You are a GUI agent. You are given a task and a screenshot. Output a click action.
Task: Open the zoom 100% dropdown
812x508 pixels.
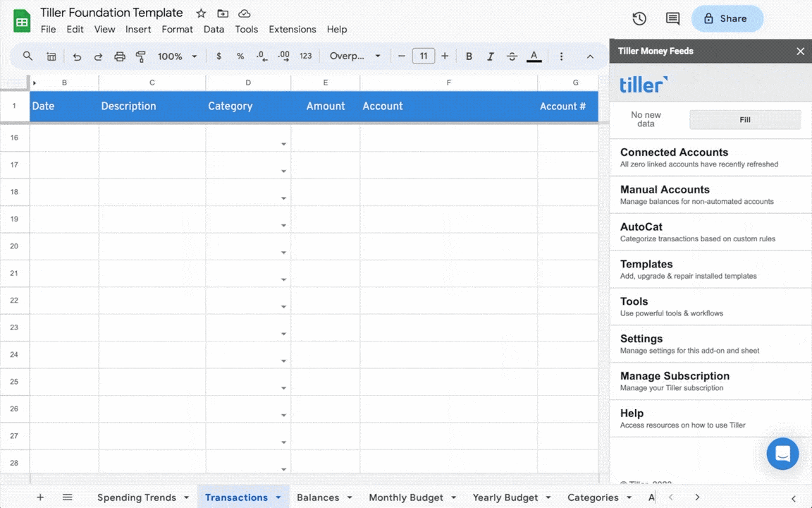(177, 56)
